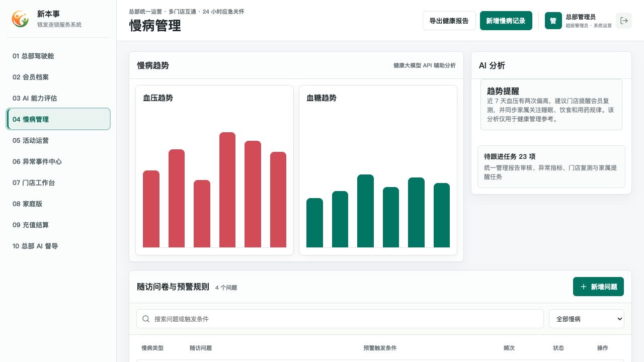The height and width of the screenshot is (362, 644).
Task: Go to 07 门店工作台
Action: coord(58,183)
